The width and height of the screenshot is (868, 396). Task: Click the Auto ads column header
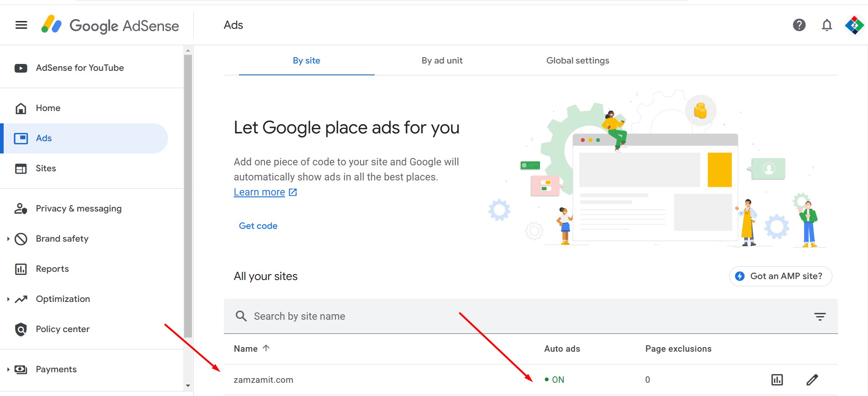pyautogui.click(x=562, y=349)
